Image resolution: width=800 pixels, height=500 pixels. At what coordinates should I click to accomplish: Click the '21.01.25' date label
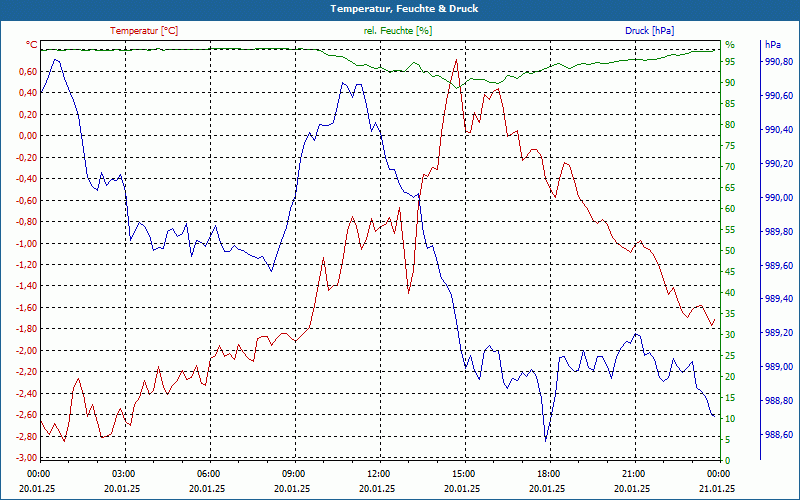point(718,488)
